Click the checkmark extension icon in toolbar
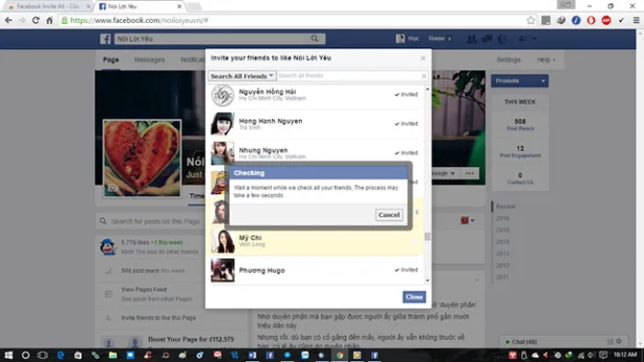Viewport: 644px width, 362px height. 621,20
